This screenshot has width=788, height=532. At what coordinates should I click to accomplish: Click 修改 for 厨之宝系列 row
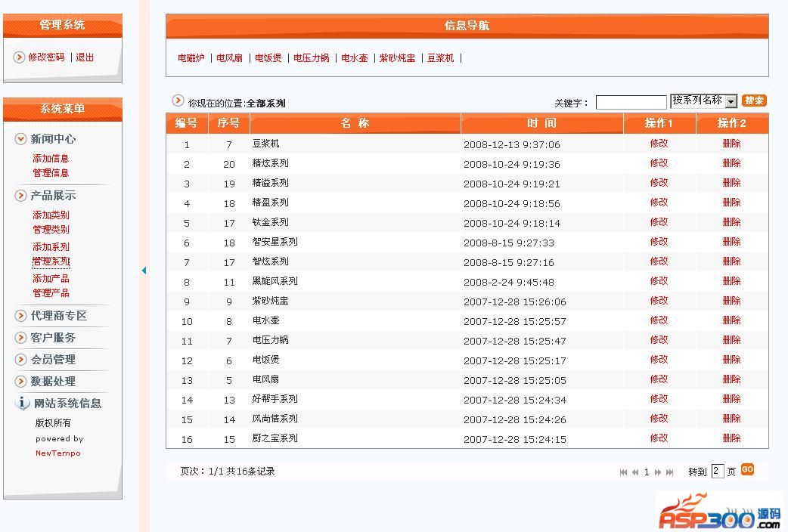pos(659,438)
